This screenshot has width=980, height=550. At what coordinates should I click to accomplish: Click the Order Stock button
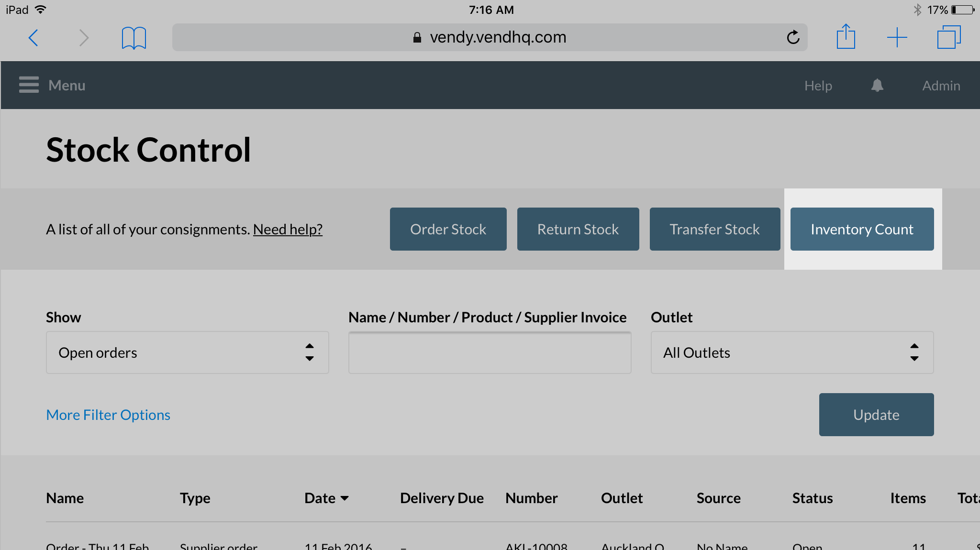pos(448,229)
